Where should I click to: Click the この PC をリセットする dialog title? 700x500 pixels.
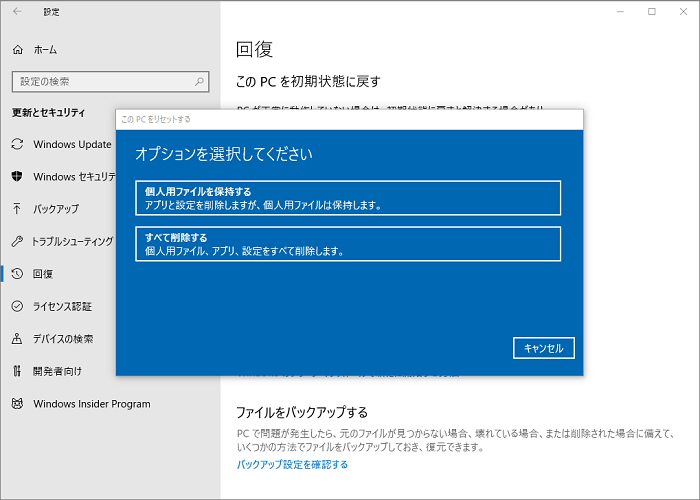(156, 119)
